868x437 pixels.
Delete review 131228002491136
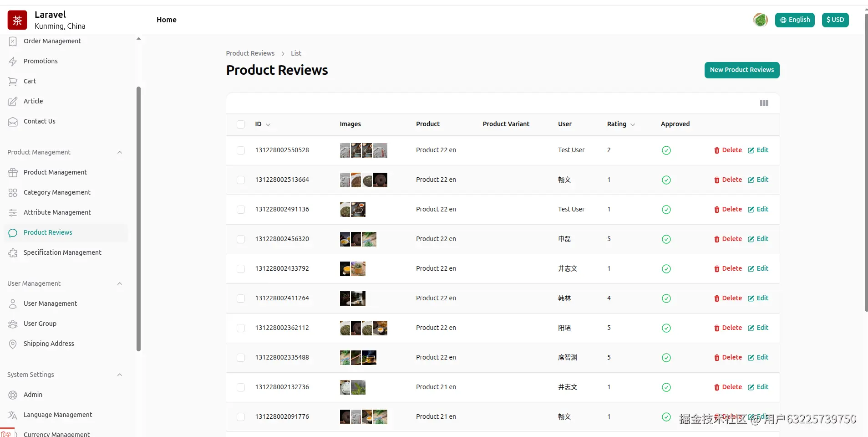728,210
